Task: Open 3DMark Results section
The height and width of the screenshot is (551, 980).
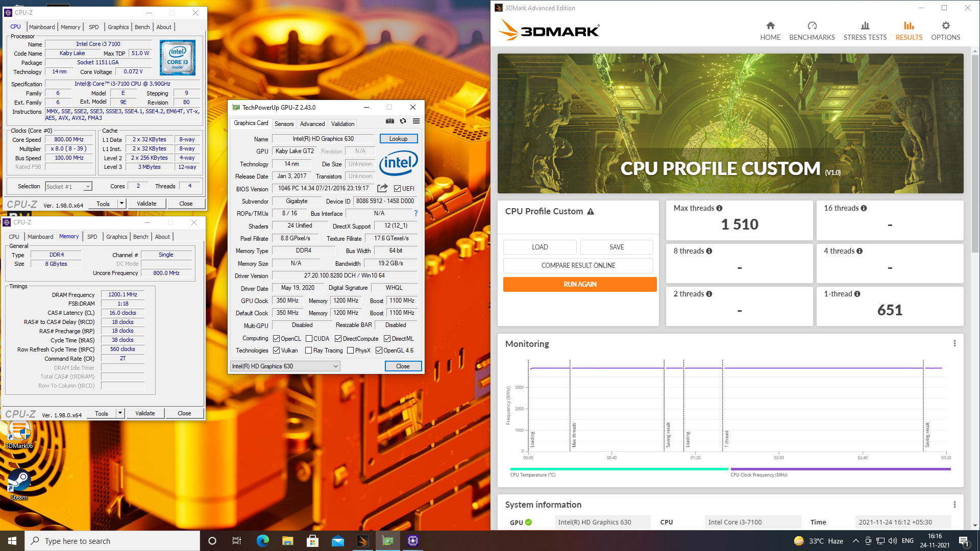Action: [909, 31]
